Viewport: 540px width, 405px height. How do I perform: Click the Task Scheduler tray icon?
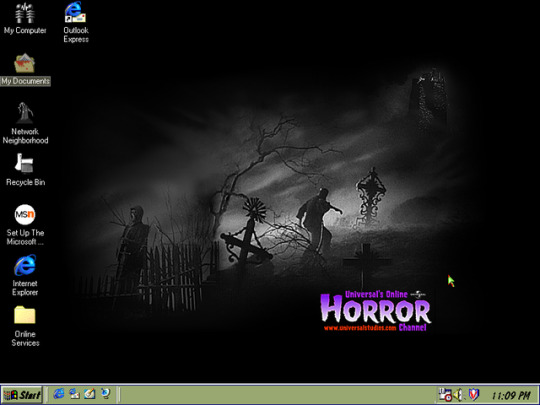[x=445, y=395]
